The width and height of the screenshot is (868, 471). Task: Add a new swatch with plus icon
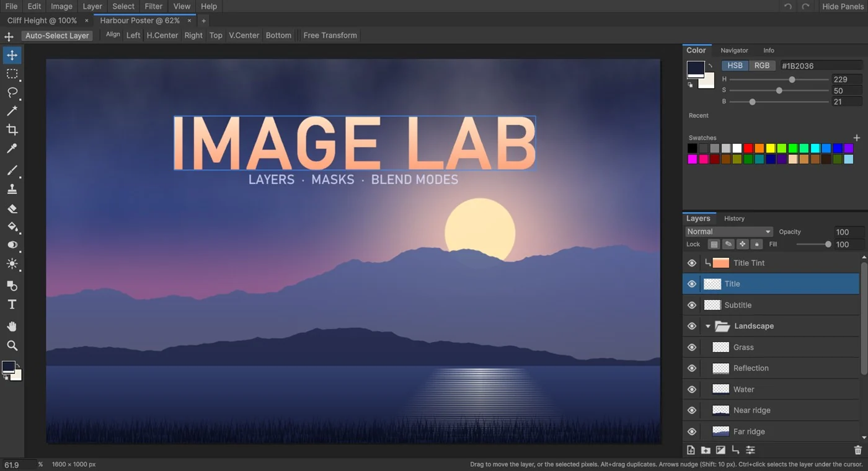coord(857,138)
